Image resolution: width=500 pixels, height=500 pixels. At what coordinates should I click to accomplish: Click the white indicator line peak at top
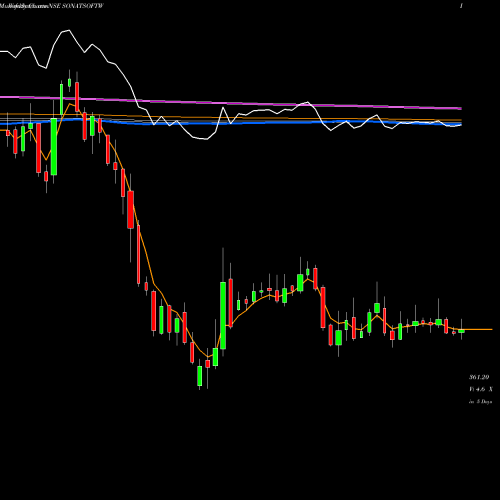(68, 31)
